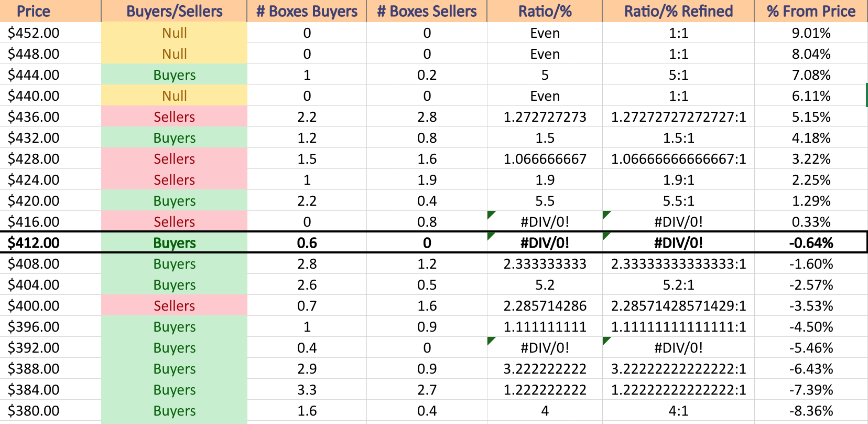
Task: Select the $436.00 price cell
Action: [50, 116]
